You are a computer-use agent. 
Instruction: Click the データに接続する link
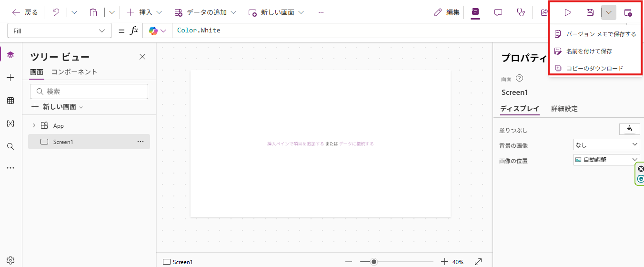(x=356, y=144)
